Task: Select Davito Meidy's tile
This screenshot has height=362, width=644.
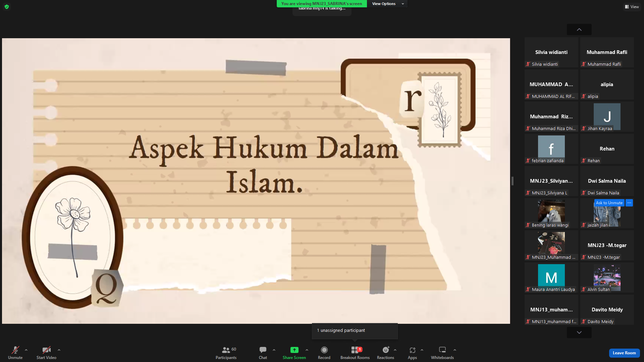Action: pyautogui.click(x=607, y=310)
